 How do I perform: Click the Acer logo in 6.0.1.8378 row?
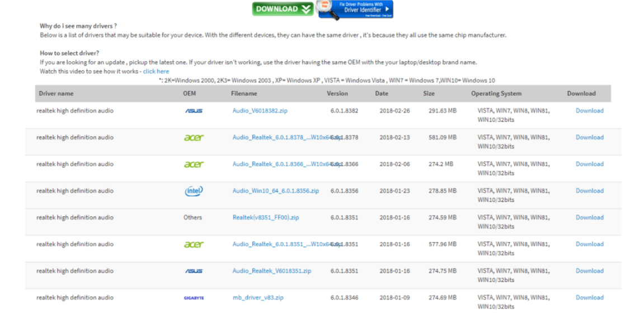[x=194, y=138]
